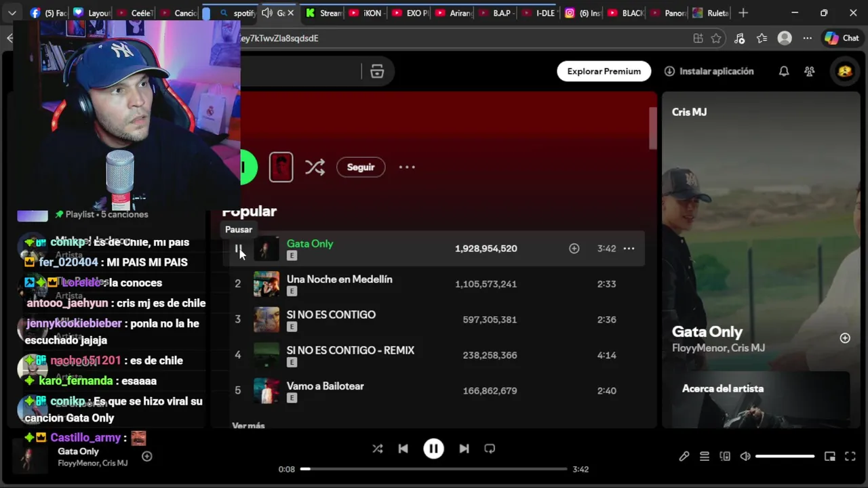Click Instalar aplicación link

[709, 71]
